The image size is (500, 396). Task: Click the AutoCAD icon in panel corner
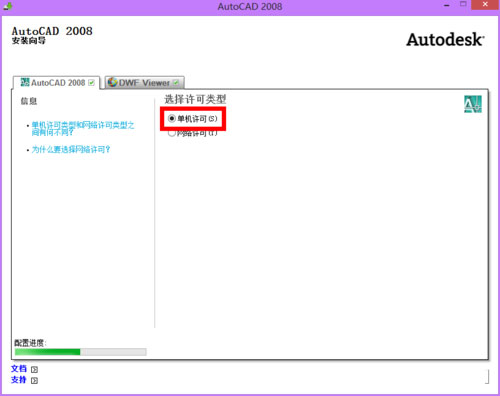point(473,104)
